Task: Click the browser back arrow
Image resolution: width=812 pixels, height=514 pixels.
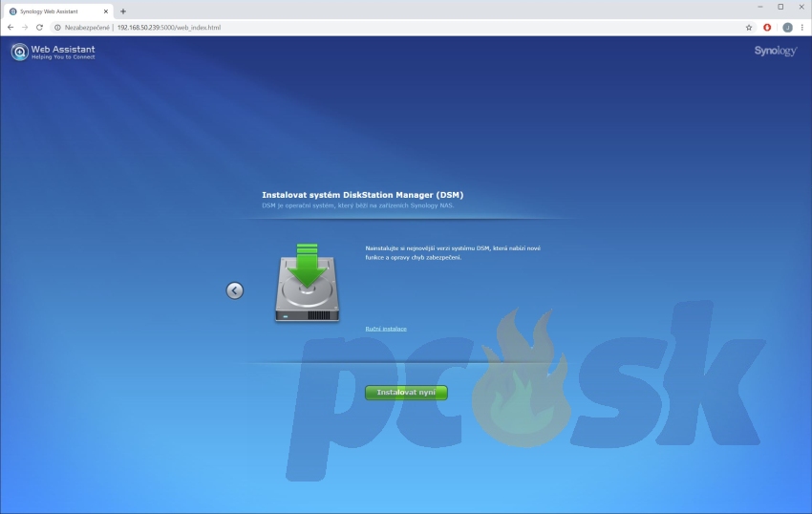Action: (11, 28)
